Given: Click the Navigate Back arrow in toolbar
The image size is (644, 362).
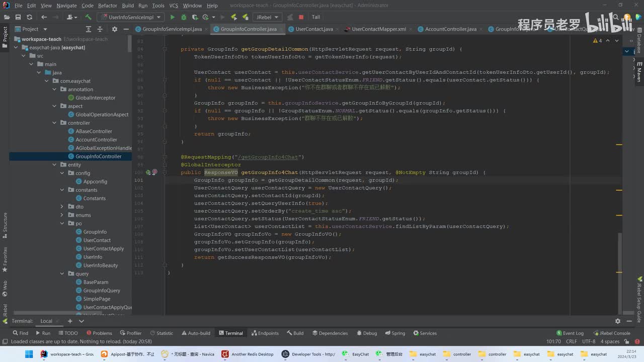Looking at the screenshot, I should coord(44,17).
